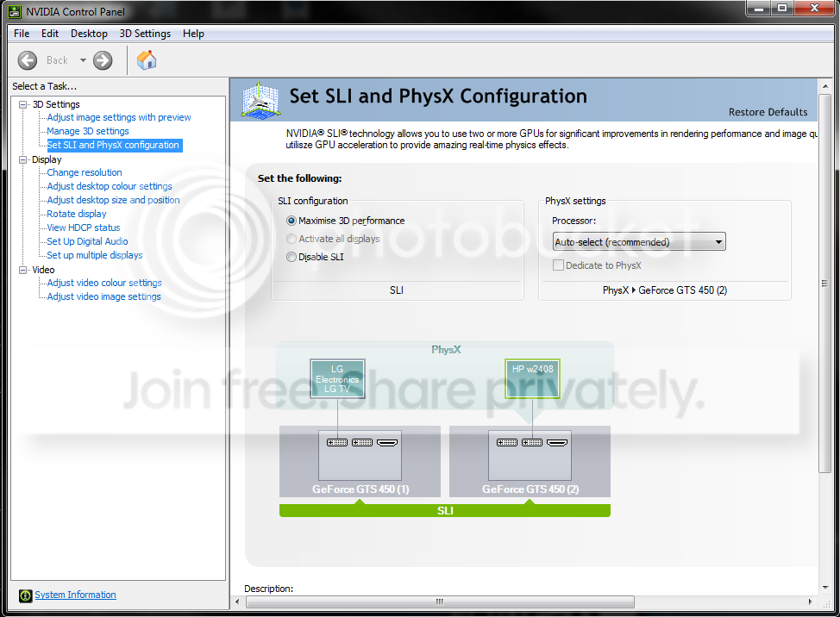Screen dimensions: 840x617
Task: Open the 3D Settings menu
Action: pos(145,34)
